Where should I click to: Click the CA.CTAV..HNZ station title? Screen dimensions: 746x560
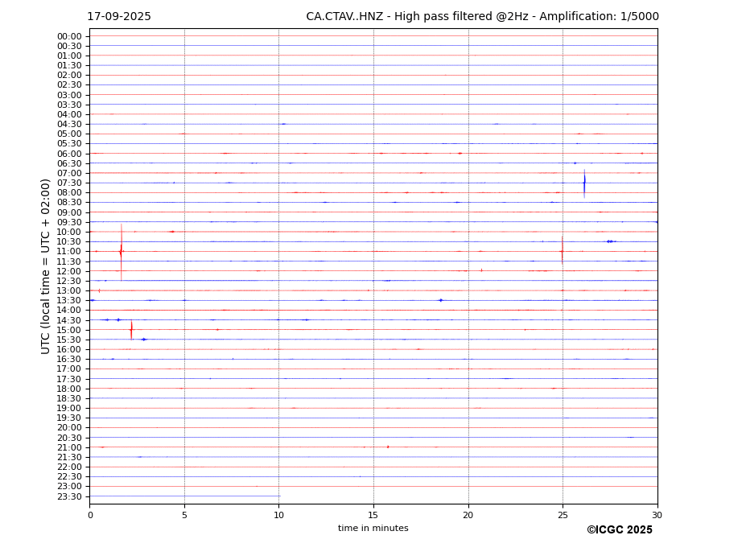pos(344,17)
